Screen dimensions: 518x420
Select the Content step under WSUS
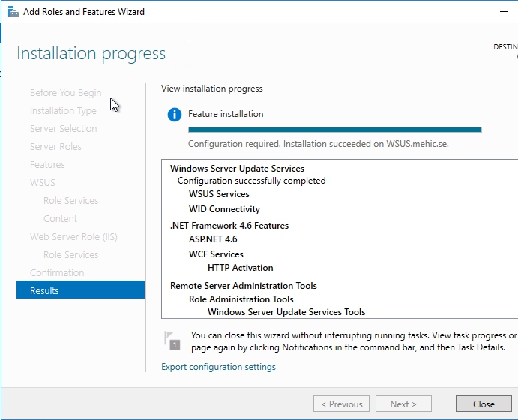(x=60, y=218)
